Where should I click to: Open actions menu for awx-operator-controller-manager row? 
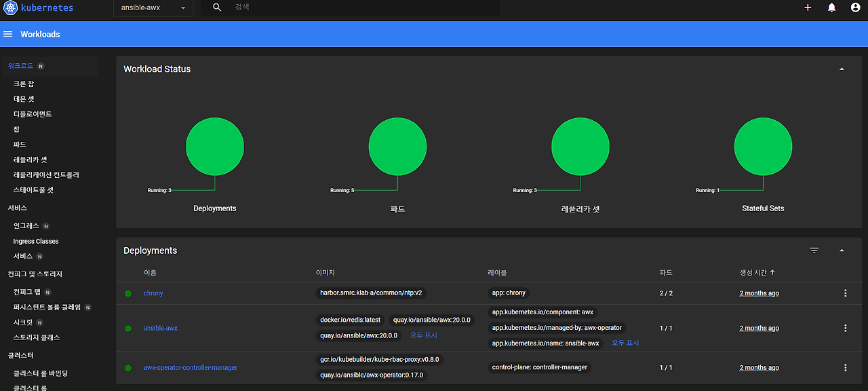tap(845, 368)
